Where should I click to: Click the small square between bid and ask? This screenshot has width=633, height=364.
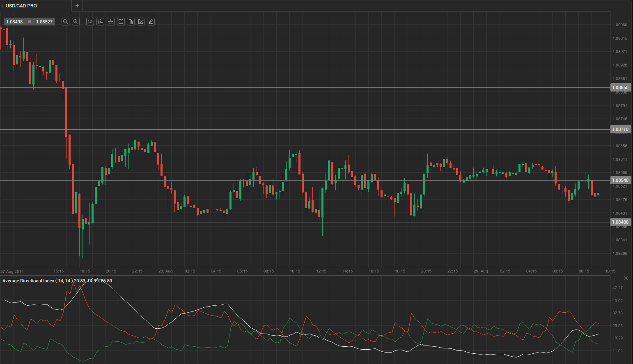tap(30, 21)
